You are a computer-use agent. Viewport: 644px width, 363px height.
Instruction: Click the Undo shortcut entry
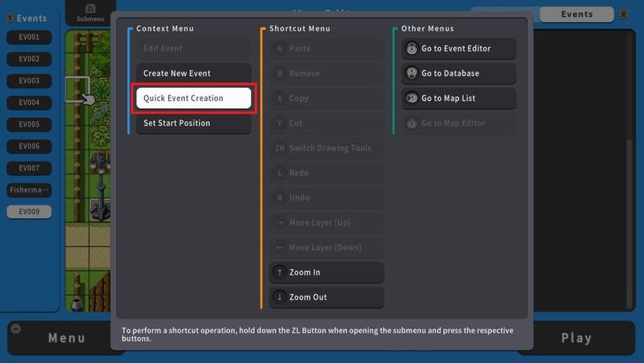(x=326, y=197)
